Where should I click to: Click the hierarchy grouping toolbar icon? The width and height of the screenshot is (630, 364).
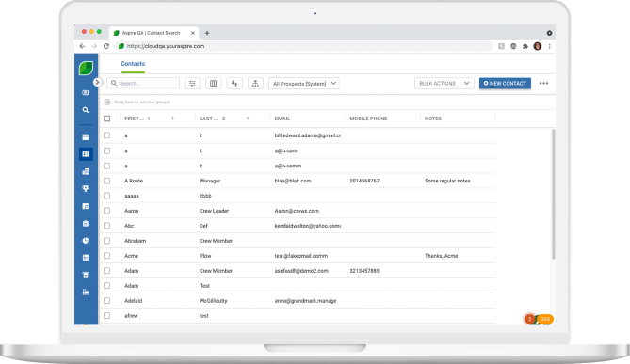[x=255, y=84]
